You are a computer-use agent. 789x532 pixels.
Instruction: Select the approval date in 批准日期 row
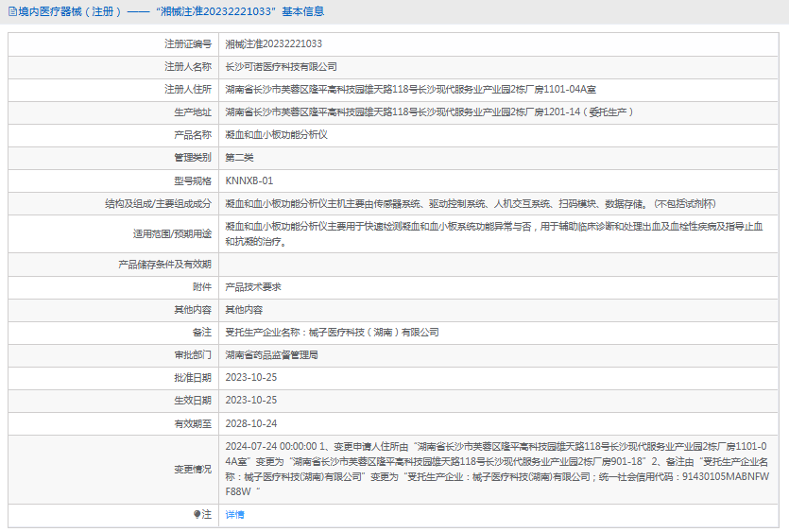pos(251,377)
